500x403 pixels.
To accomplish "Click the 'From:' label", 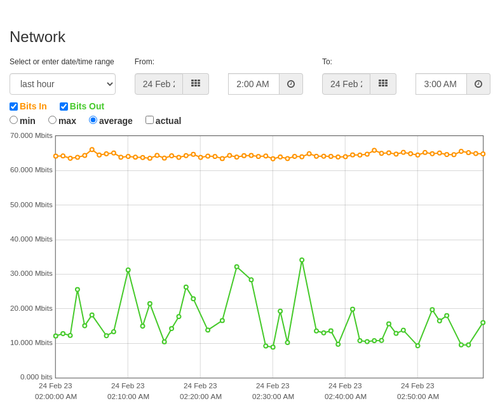I will (144, 62).
